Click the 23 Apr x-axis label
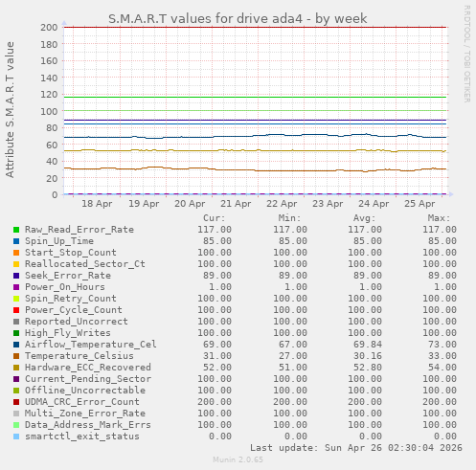Viewport: 476px width, 470px height. point(328,204)
